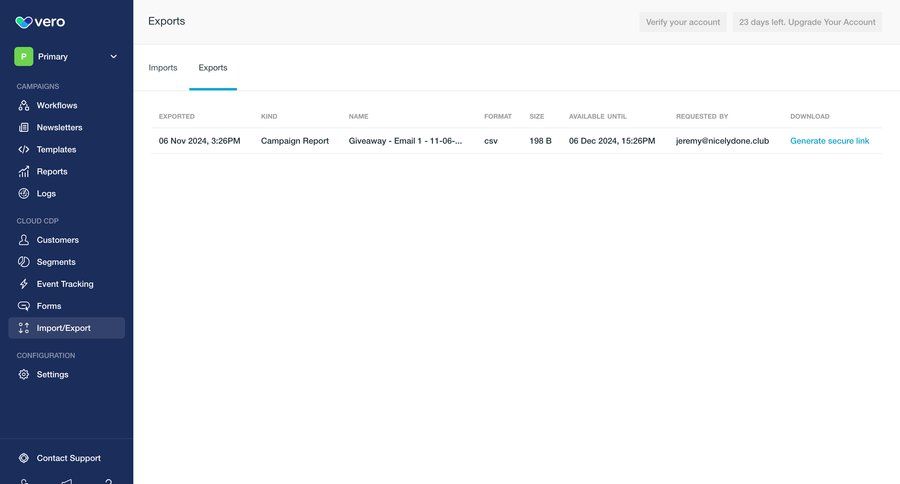Open Event Tracking via lightning icon

(x=24, y=284)
